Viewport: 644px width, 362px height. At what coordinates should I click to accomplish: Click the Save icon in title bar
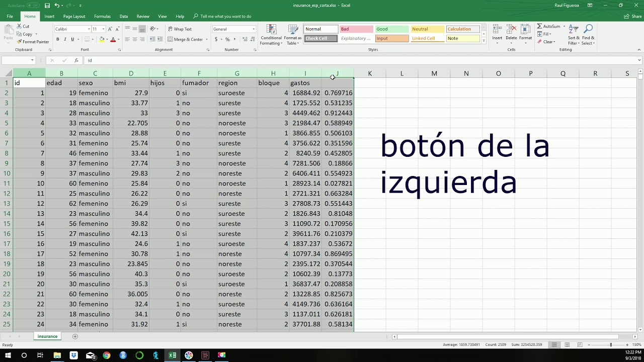click(x=47, y=6)
